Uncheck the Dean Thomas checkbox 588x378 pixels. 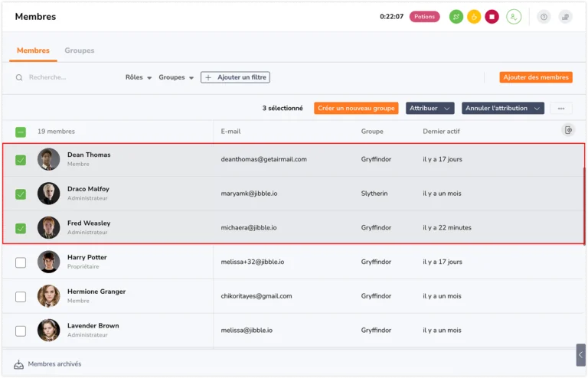21,160
